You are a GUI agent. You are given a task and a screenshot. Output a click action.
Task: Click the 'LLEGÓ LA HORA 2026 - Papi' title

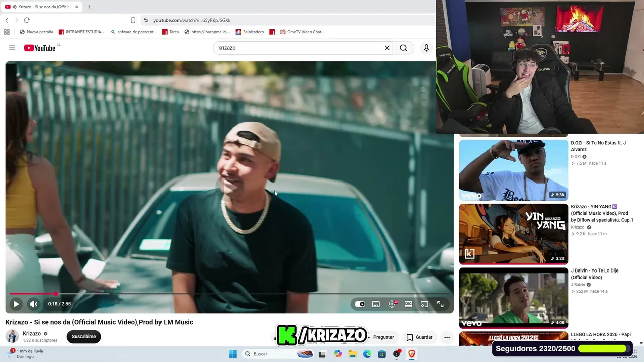tap(600, 335)
